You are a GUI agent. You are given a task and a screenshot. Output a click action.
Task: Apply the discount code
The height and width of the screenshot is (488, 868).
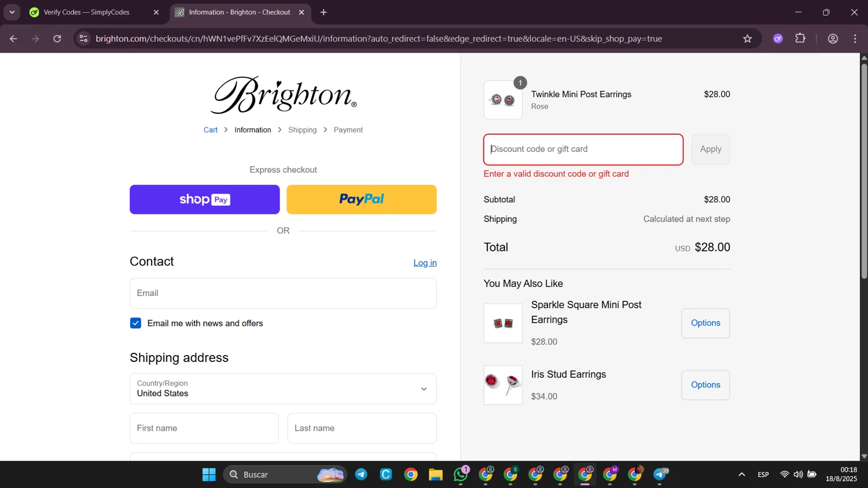(x=711, y=149)
